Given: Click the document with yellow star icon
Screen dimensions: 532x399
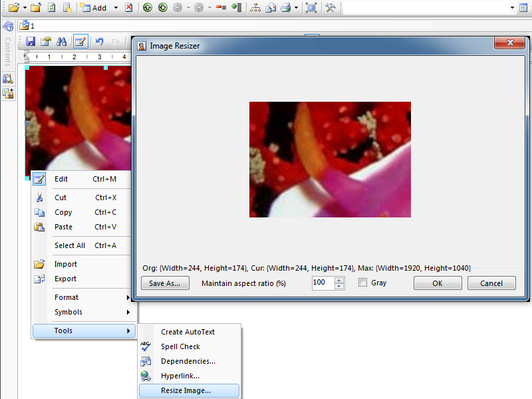Looking at the screenshot, I should click(x=68, y=7).
